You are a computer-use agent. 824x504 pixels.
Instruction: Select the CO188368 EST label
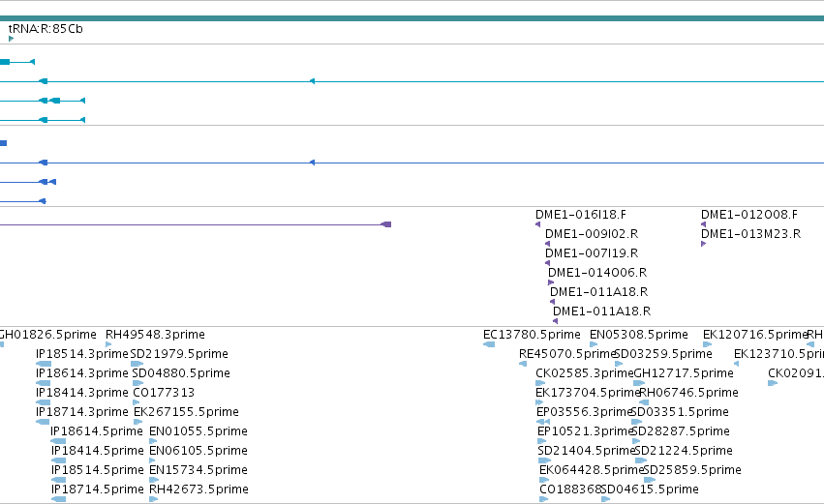point(570,489)
